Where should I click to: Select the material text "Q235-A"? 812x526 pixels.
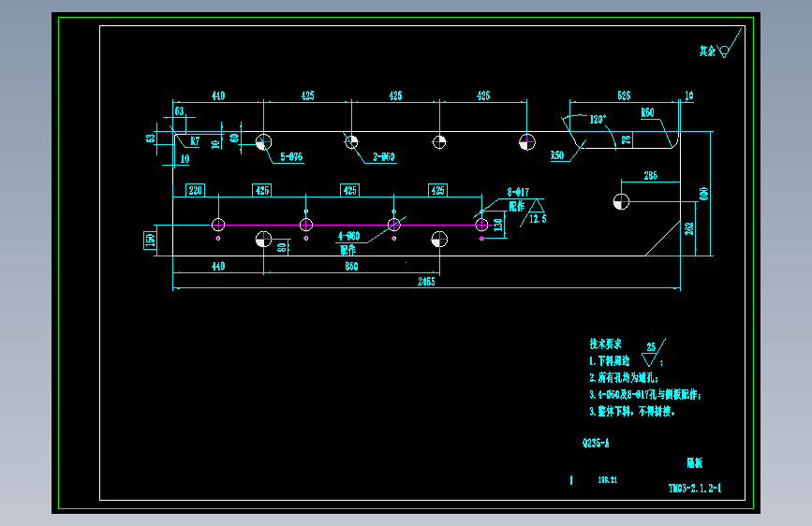tap(596, 443)
